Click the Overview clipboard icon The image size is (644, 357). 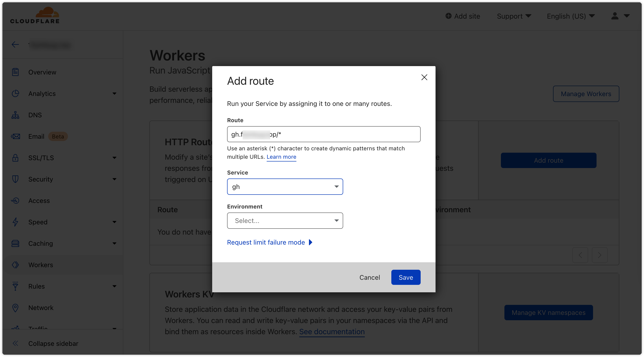point(15,72)
